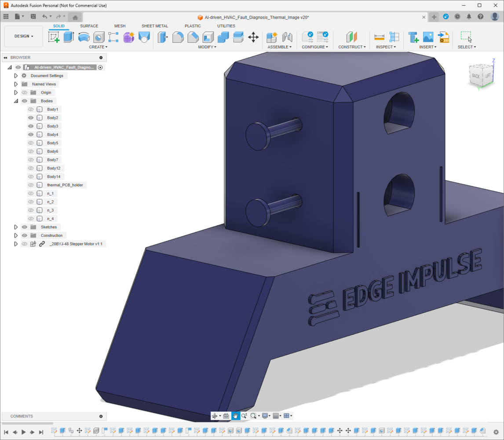Show the _28BYJ-48 Stepper Motor component
Screen dimensions: 504x440
[x=25, y=244]
